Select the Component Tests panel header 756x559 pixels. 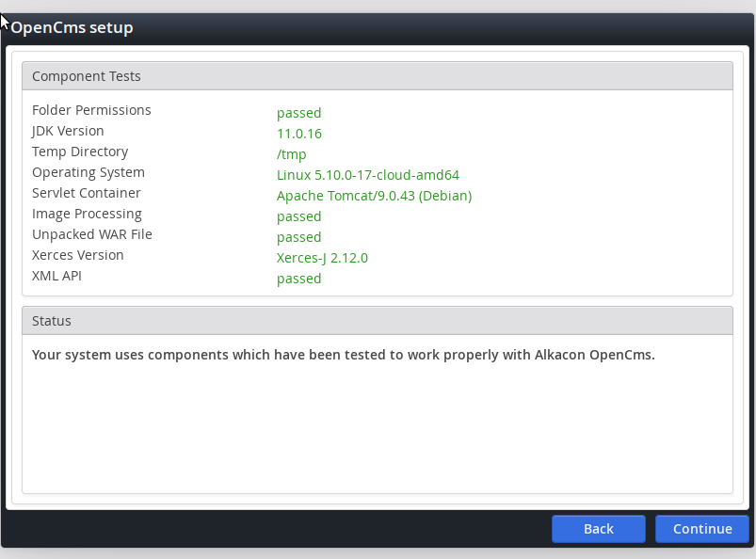pos(87,76)
